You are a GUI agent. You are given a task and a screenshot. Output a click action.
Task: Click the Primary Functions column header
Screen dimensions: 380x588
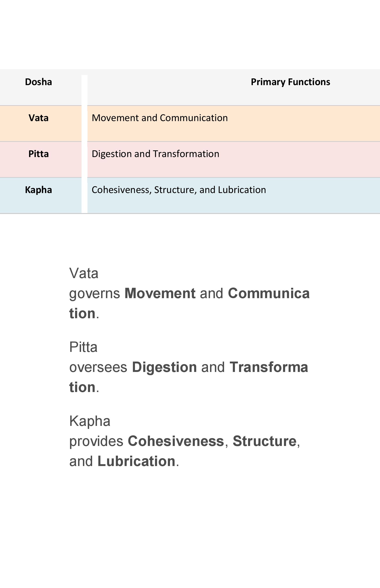click(x=290, y=82)
